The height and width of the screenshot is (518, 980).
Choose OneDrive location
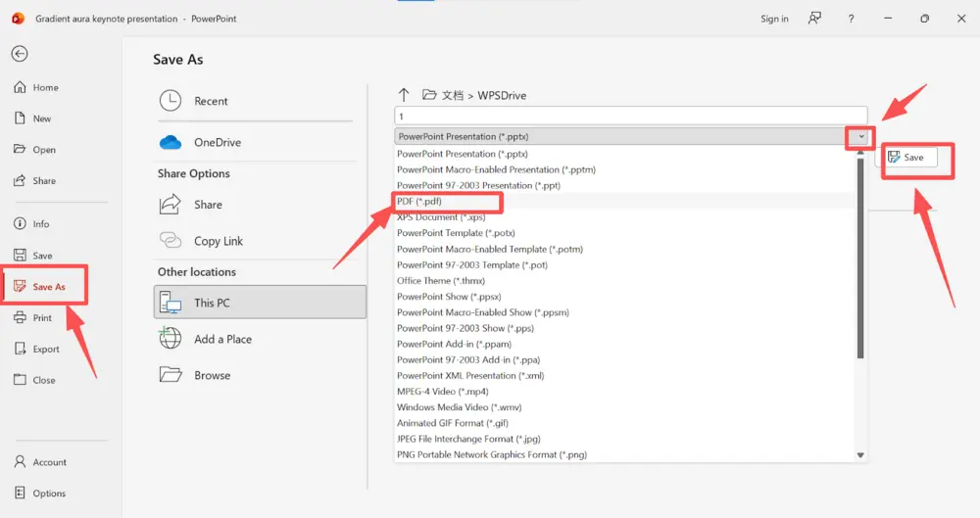(255, 142)
